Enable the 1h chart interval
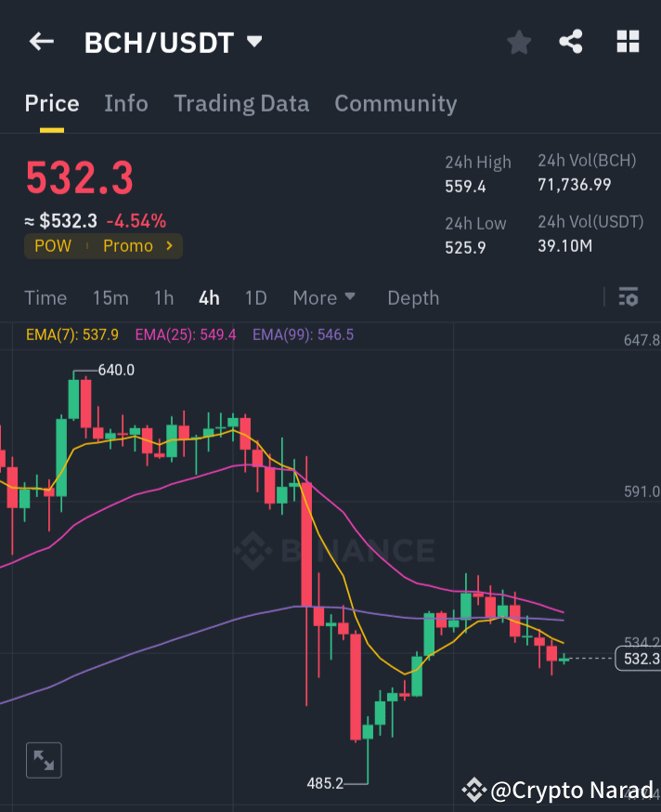This screenshot has height=812, width=661. point(163,297)
